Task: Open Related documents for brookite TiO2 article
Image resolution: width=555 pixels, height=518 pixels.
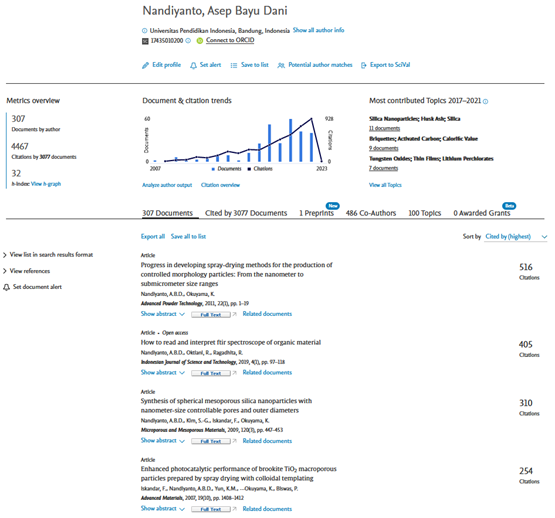Action: pos(267,509)
